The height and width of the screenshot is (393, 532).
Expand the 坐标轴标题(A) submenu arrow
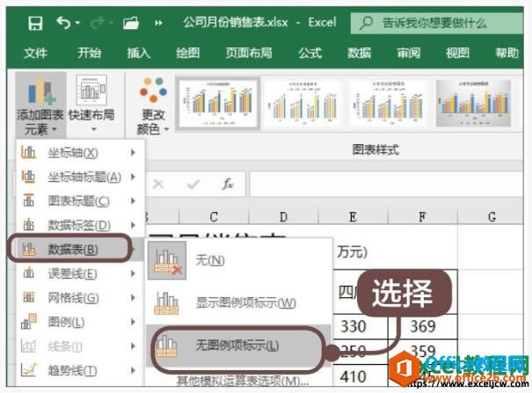[x=134, y=177]
